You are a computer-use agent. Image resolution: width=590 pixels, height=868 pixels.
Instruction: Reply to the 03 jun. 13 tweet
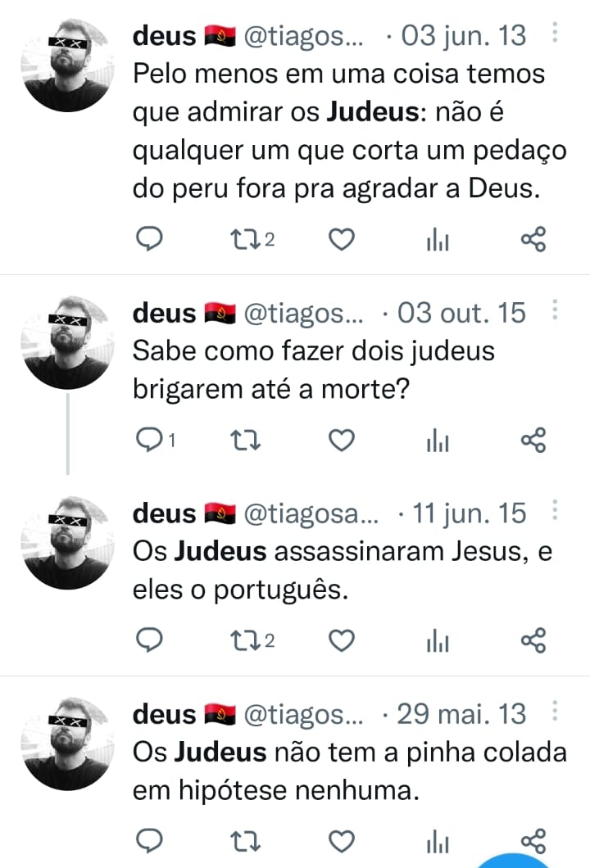pos(149,239)
